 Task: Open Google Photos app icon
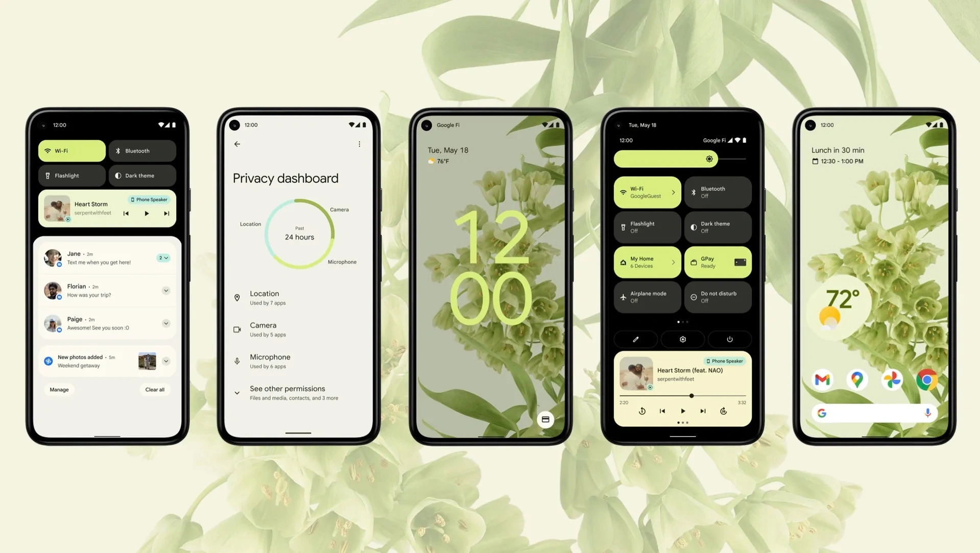(893, 378)
